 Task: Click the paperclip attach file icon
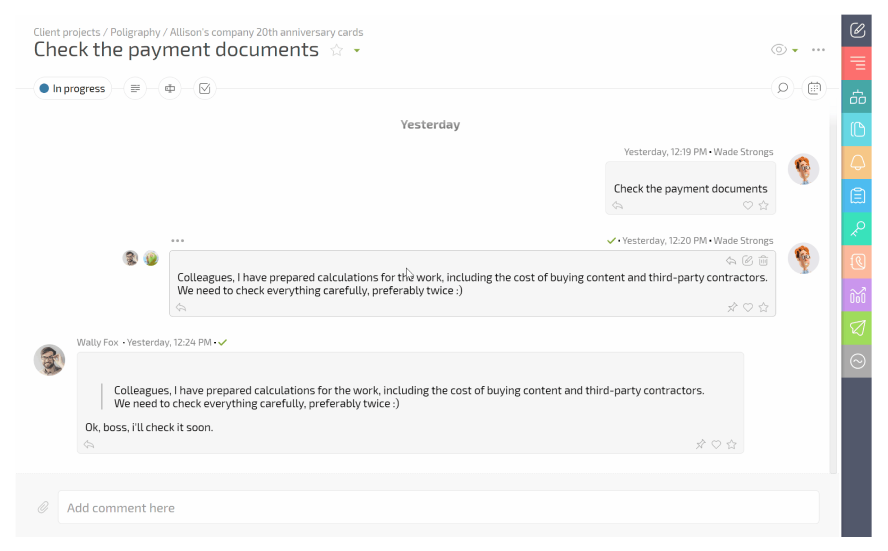tap(43, 508)
